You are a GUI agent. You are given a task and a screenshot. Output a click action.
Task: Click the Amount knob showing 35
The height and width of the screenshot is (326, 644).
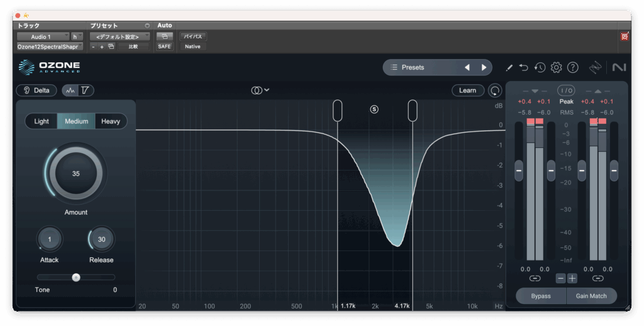click(75, 174)
